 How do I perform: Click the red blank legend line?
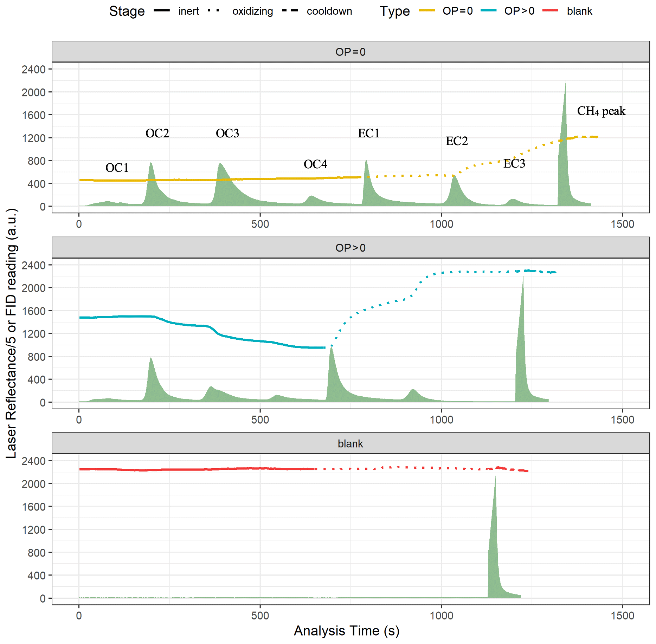(551, 11)
